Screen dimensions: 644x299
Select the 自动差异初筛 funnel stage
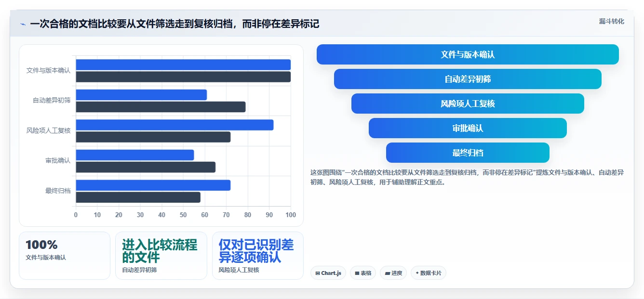468,79
